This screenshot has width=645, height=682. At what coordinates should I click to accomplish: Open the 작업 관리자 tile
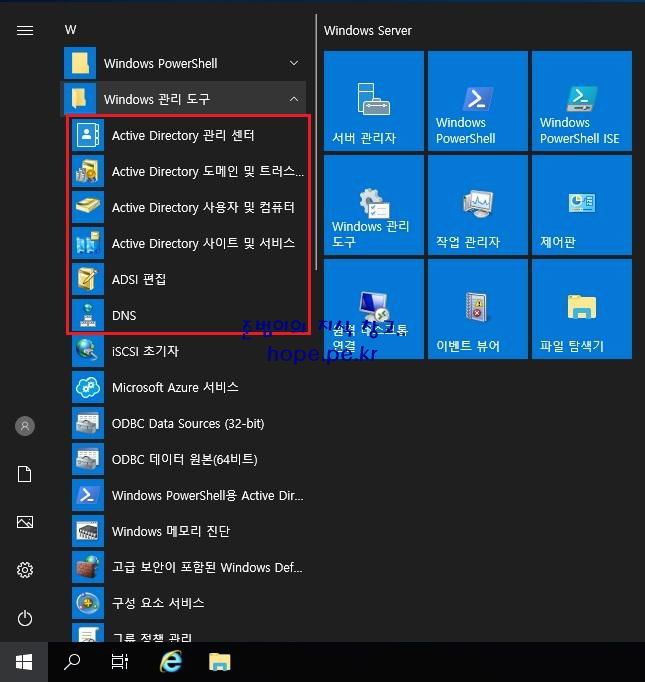[x=478, y=205]
